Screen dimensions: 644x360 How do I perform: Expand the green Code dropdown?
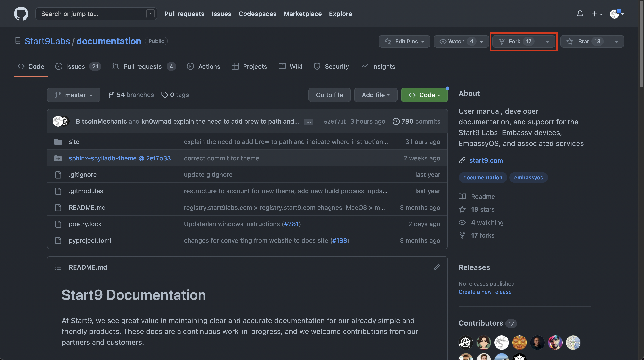(x=424, y=95)
